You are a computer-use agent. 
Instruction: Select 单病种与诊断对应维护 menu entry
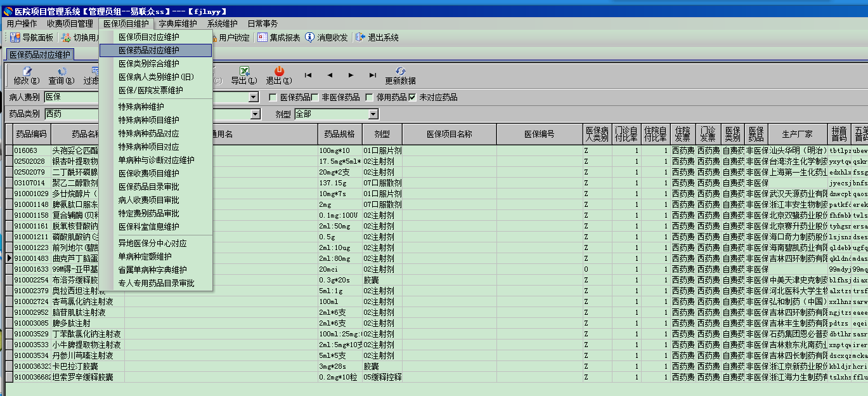click(x=156, y=160)
